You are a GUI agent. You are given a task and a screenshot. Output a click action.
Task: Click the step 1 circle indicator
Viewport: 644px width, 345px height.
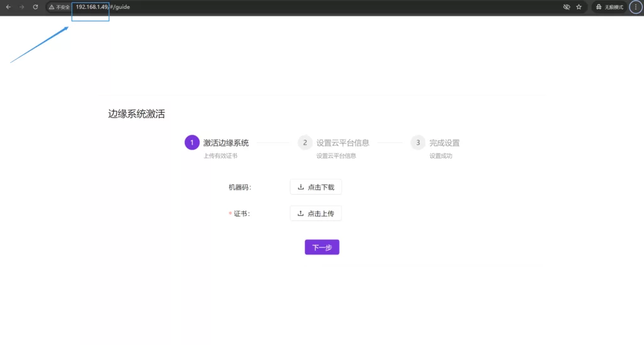192,143
